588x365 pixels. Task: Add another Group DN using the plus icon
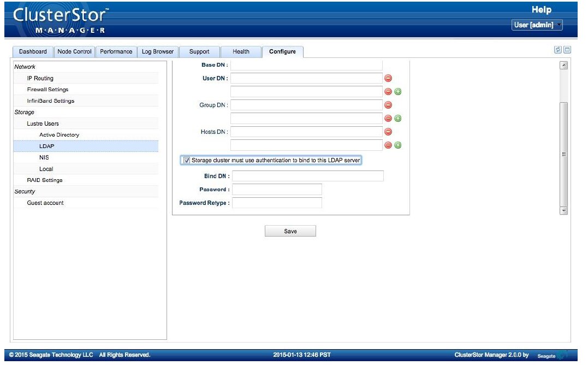pyautogui.click(x=397, y=118)
